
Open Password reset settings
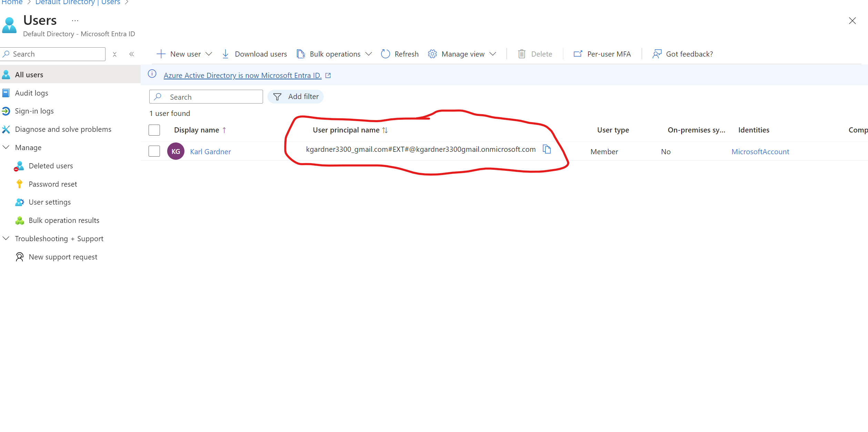click(53, 184)
